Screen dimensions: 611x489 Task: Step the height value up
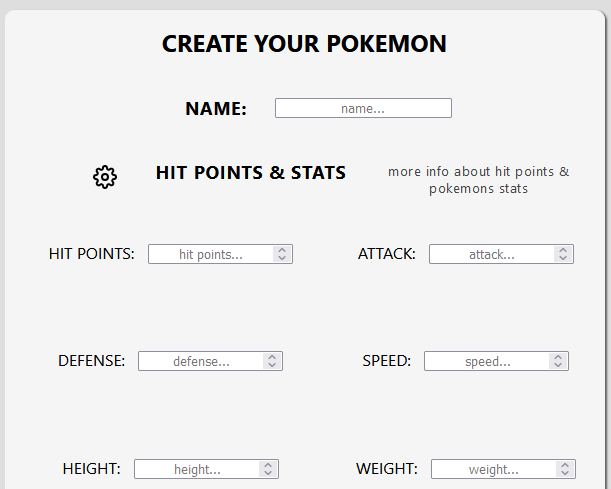tap(268, 464)
